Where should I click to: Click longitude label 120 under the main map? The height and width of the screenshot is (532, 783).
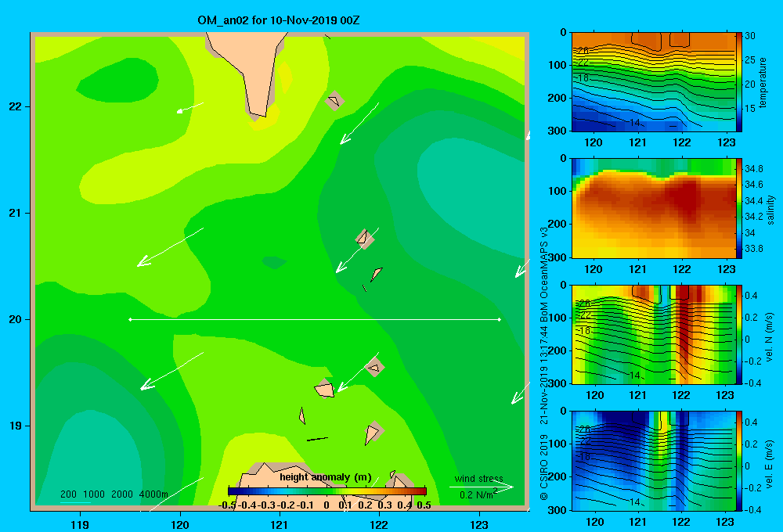tap(180, 524)
